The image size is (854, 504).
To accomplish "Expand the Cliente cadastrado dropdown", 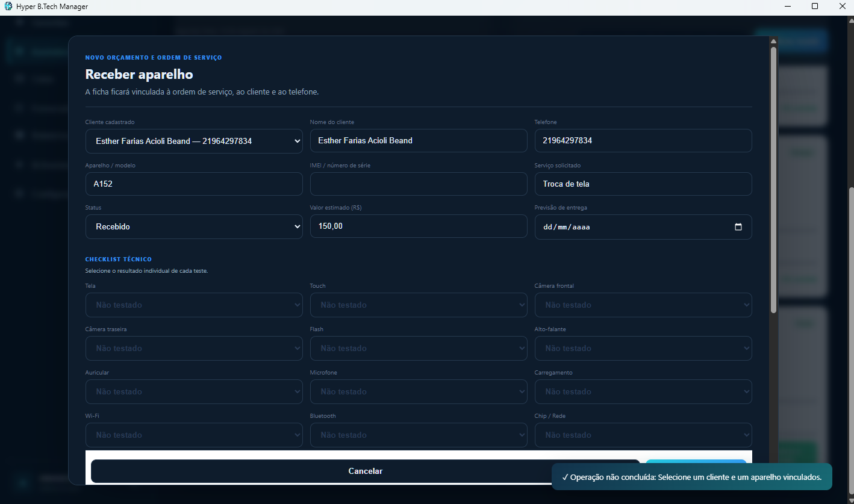I will point(194,141).
